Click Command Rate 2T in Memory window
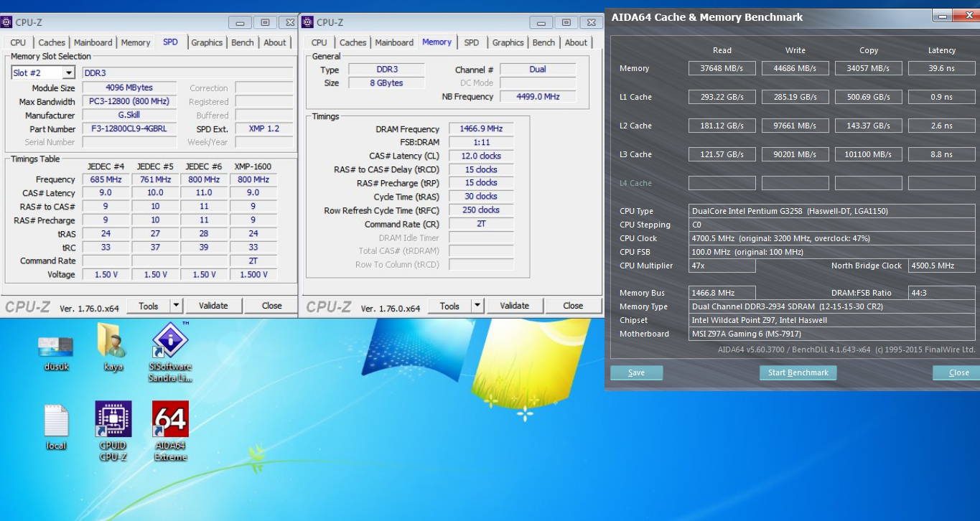This screenshot has height=521, width=980. click(480, 224)
